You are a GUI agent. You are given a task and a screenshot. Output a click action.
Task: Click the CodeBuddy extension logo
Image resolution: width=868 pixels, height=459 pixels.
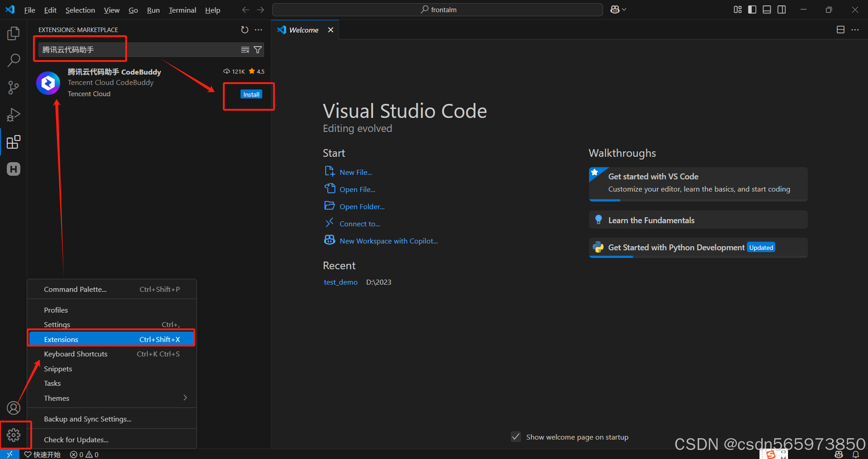pyautogui.click(x=48, y=83)
